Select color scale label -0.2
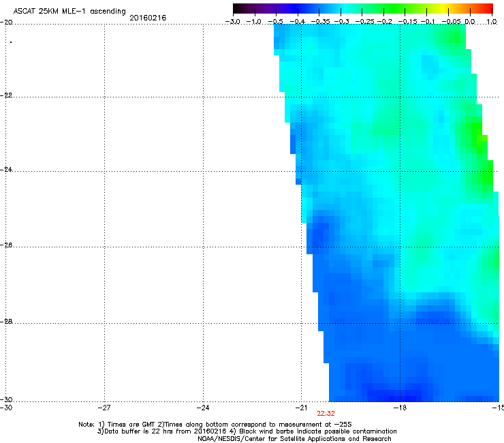Viewport: 504px width, 443px height. tap(385, 22)
